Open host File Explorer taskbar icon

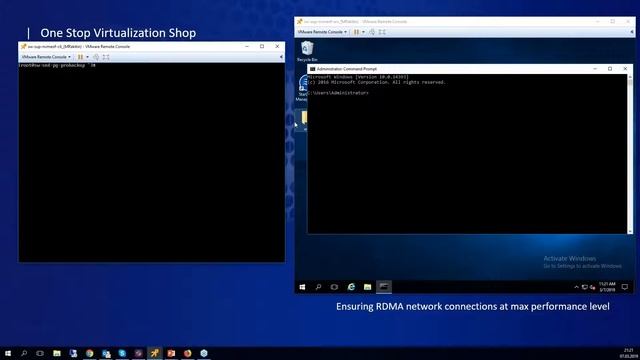click(57, 353)
